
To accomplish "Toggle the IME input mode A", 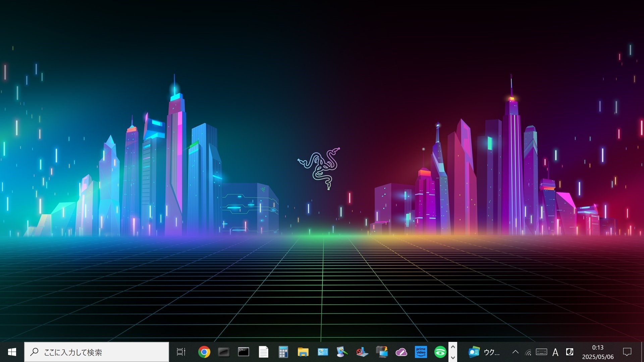I will pos(555,352).
